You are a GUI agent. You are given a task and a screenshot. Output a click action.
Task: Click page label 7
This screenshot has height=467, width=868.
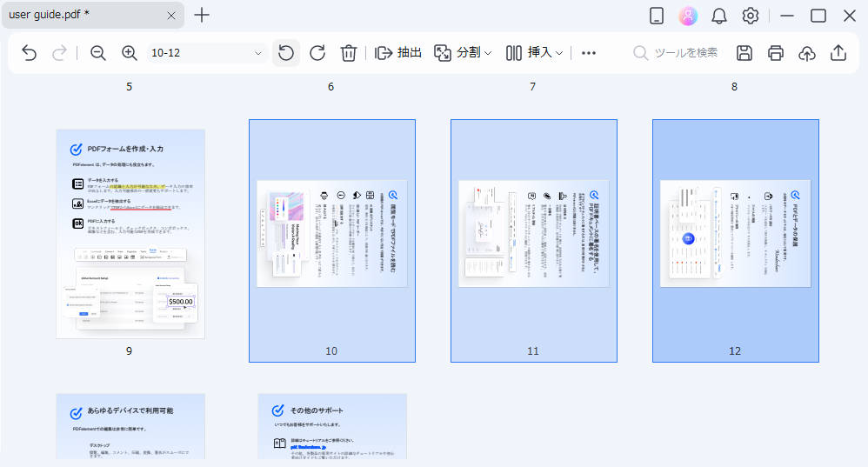(532, 87)
